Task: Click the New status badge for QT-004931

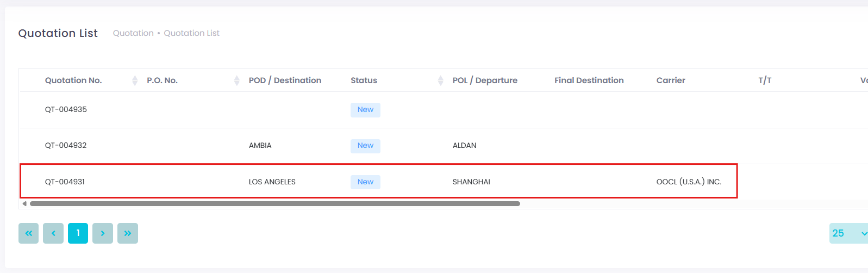Action: coord(365,182)
